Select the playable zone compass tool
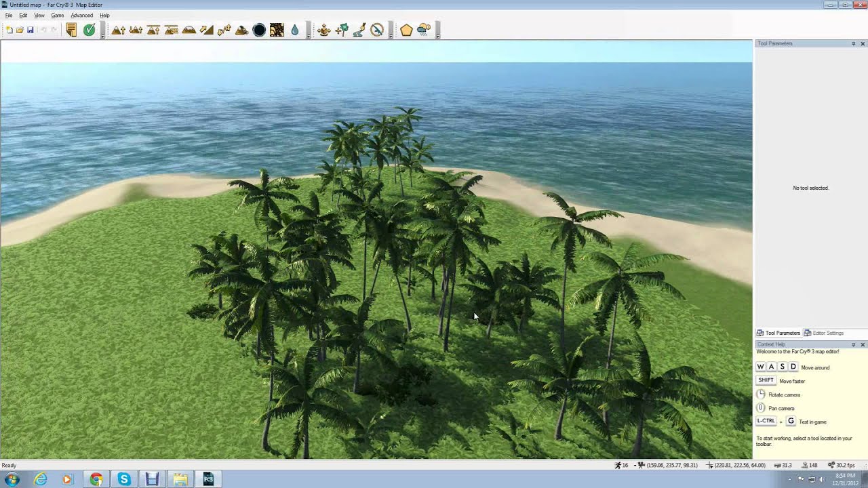This screenshot has height=488, width=868. [376, 30]
